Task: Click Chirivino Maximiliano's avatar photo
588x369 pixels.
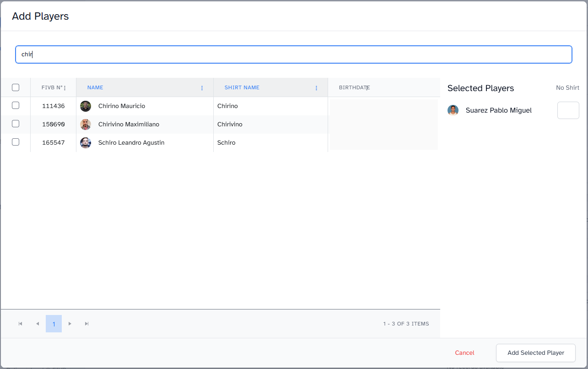Action: [x=86, y=125]
